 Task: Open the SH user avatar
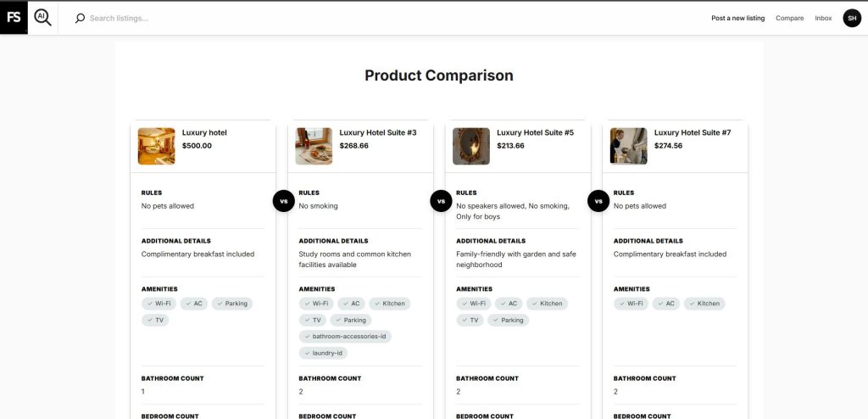pos(851,18)
